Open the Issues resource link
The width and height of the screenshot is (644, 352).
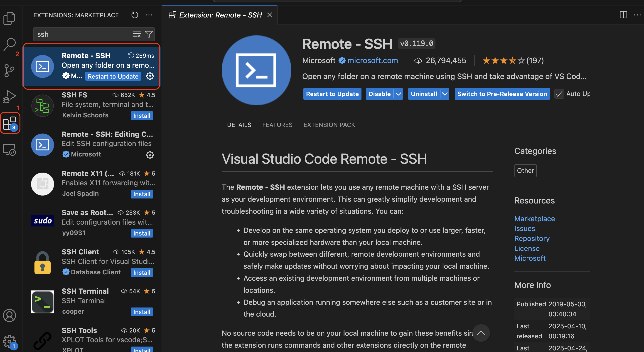[x=524, y=228]
